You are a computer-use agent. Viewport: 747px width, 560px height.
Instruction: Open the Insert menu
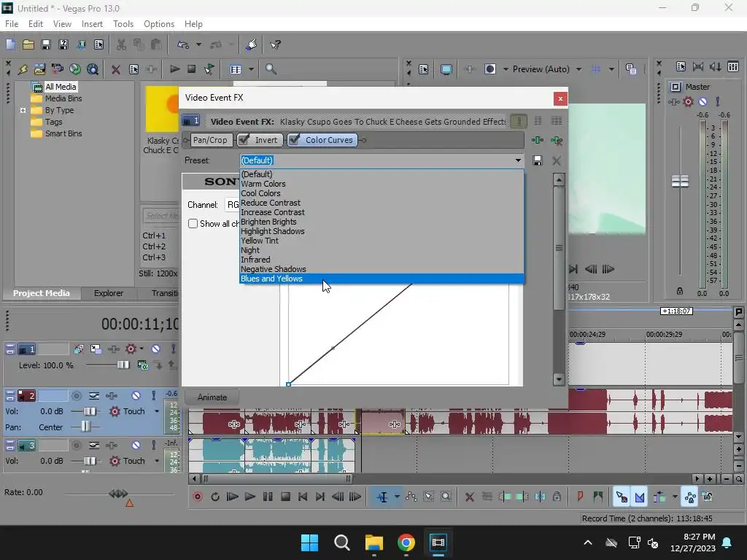pyautogui.click(x=92, y=24)
